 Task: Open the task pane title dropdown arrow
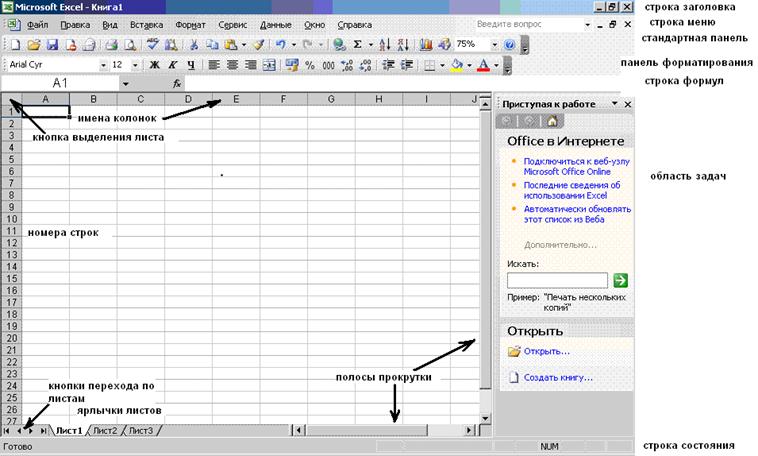[614, 103]
